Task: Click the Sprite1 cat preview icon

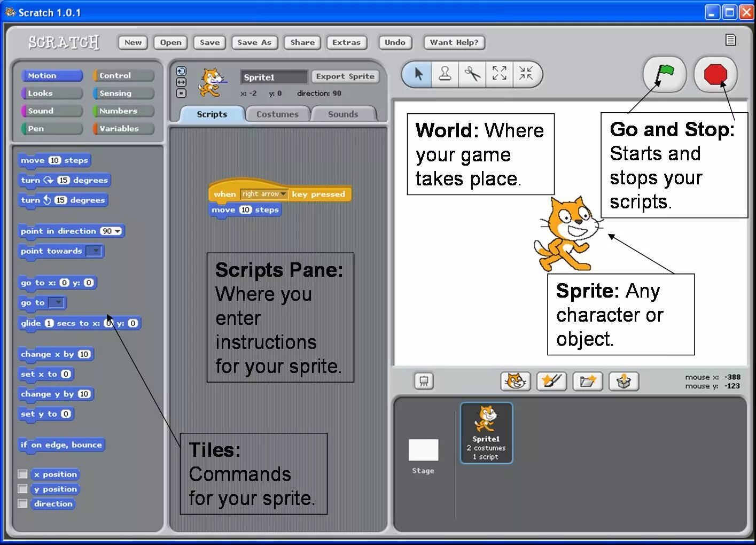Action: 211,82
